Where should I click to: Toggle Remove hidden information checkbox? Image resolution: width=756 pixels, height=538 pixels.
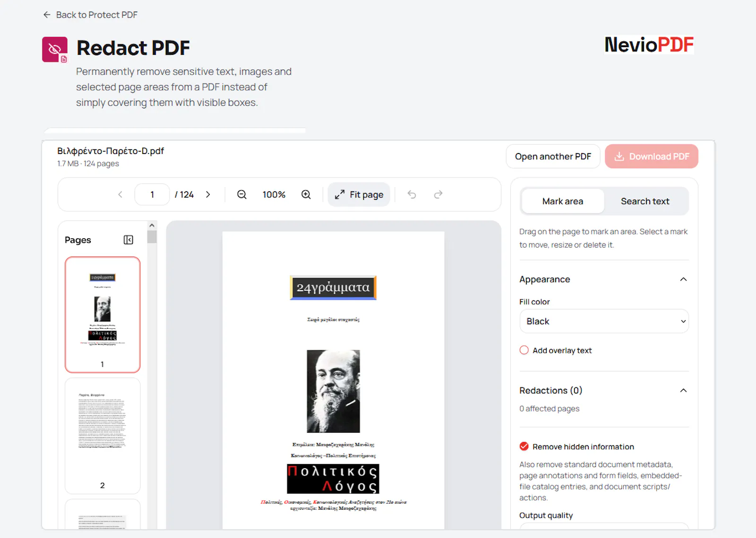click(x=524, y=446)
